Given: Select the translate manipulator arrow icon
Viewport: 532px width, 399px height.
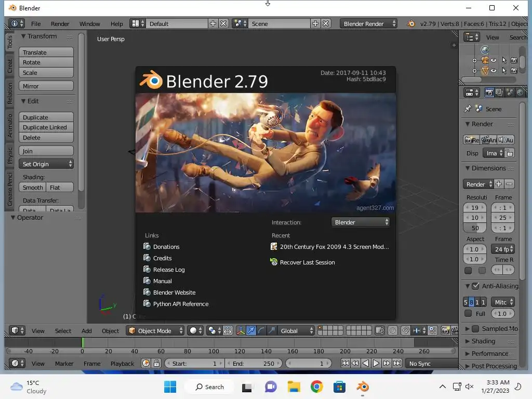Looking at the screenshot, I should pyautogui.click(x=251, y=330).
